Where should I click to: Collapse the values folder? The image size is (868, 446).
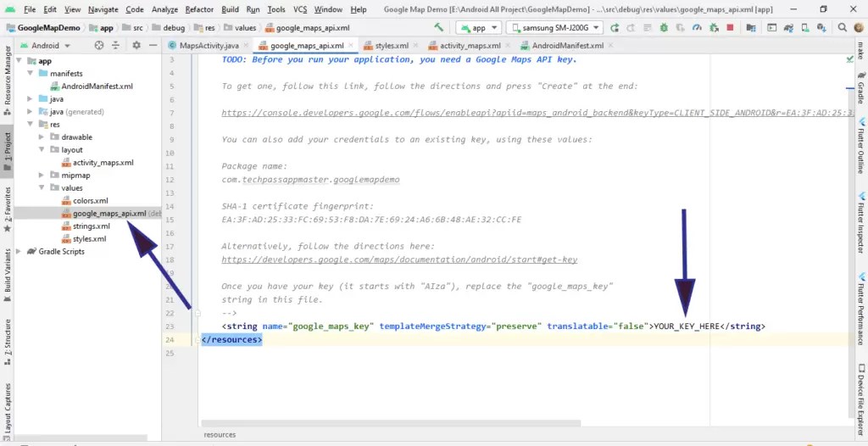point(42,188)
